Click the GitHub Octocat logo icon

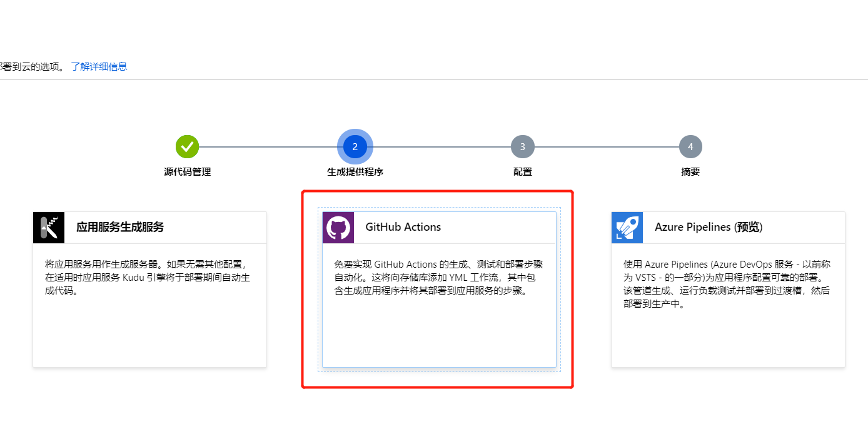tap(338, 228)
